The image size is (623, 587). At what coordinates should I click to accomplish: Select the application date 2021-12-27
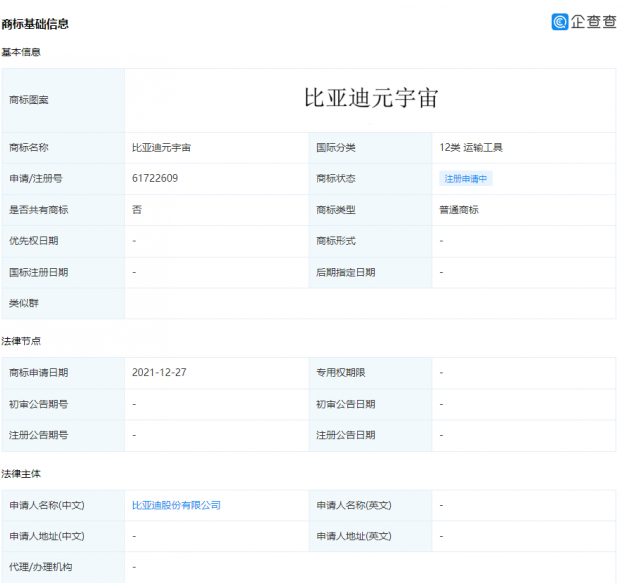[159, 372]
